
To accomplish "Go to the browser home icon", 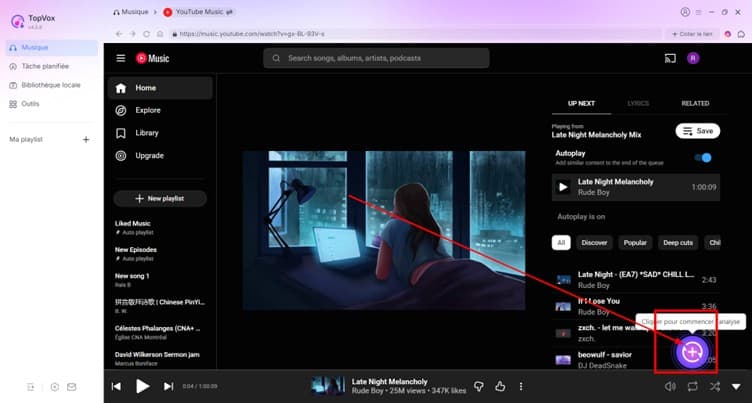I will click(160, 34).
